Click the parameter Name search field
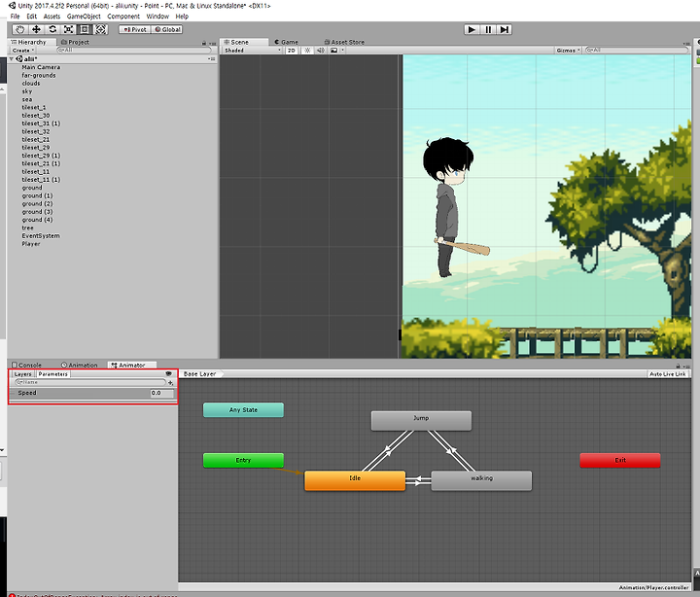Screen dimensions: 700x597 pyautogui.click(x=90, y=383)
